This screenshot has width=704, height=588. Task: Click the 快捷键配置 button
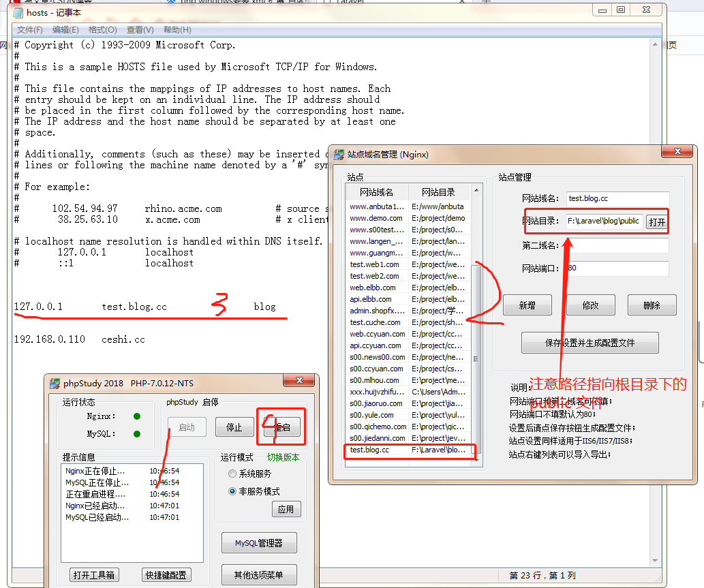click(166, 574)
